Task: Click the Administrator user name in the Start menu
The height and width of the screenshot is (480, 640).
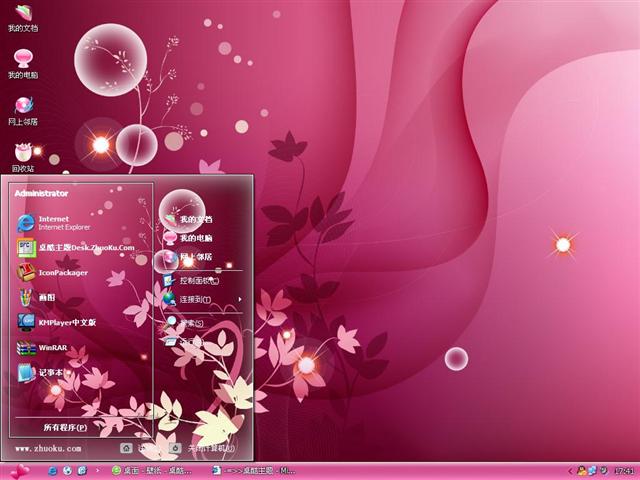Action: pyautogui.click(x=41, y=193)
